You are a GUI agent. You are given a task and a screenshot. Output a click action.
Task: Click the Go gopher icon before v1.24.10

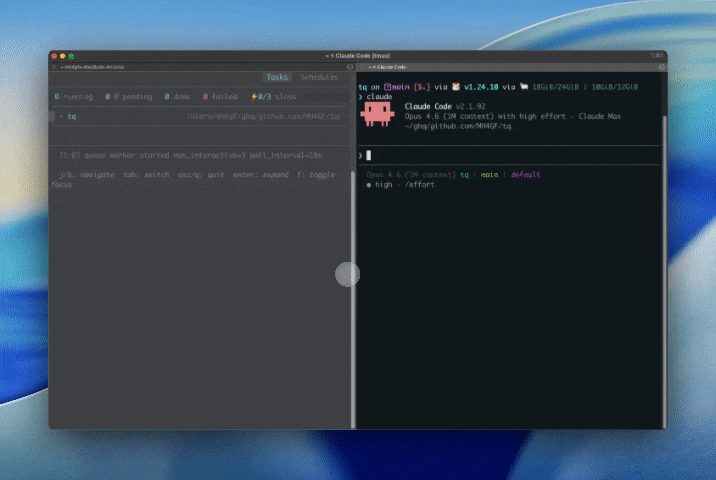pyautogui.click(x=456, y=87)
